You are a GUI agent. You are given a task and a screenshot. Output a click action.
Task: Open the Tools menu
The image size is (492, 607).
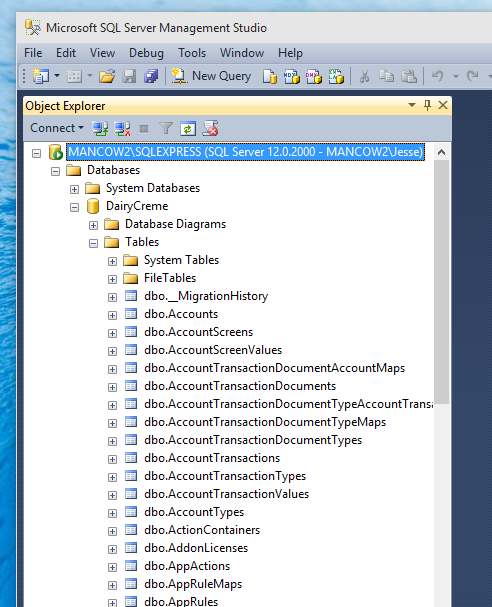(192, 53)
